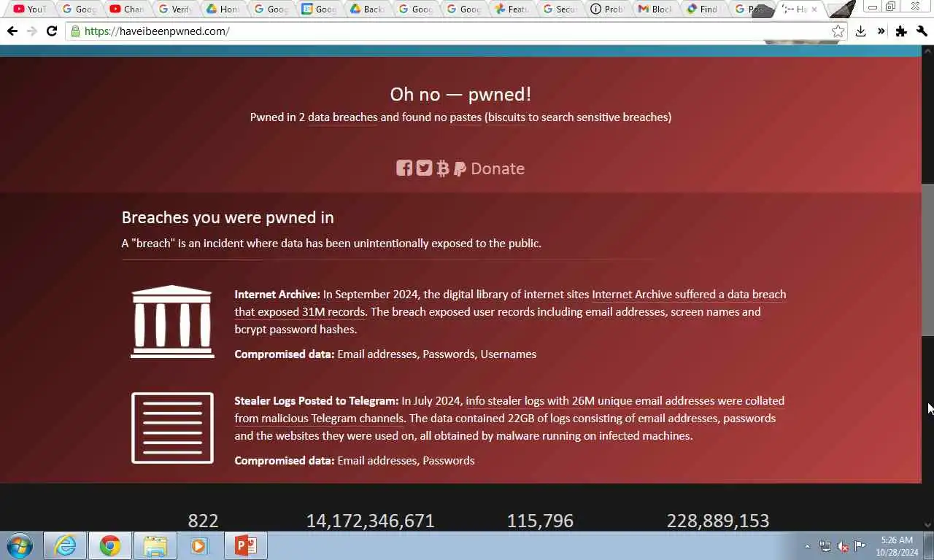Open the extensions puzzle piece icon
Screen dimensions: 934x560
(x=901, y=31)
